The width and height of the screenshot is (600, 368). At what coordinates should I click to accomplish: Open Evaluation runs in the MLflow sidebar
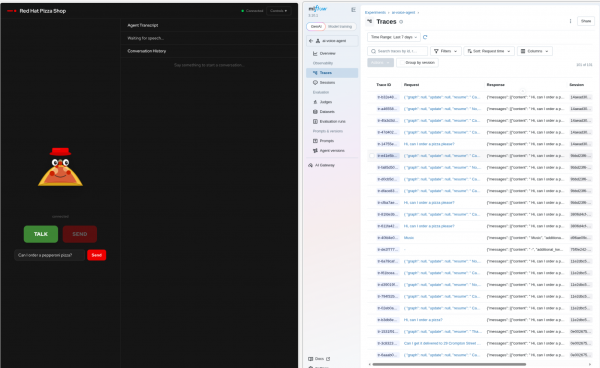tap(332, 121)
